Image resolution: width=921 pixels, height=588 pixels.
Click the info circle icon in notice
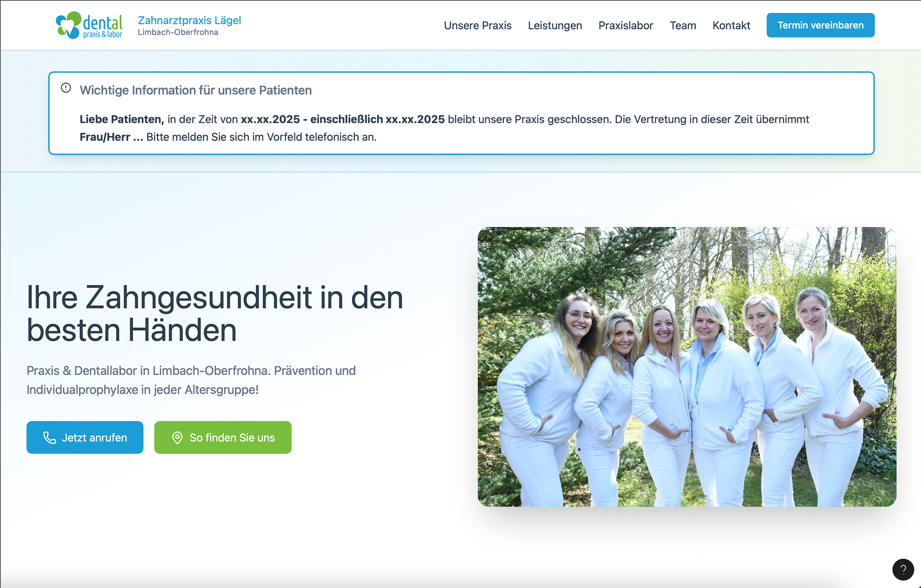tap(66, 88)
